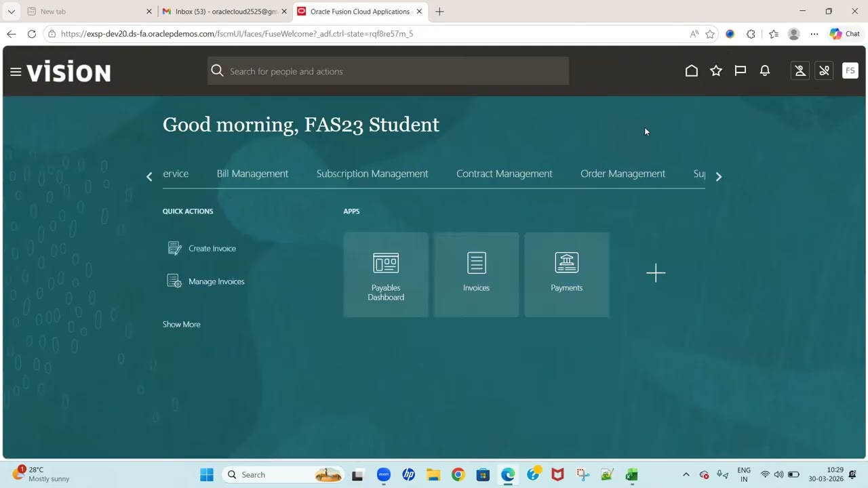Screen dimensions: 868x488
Task: Open the Payments app tile
Action: click(567, 275)
